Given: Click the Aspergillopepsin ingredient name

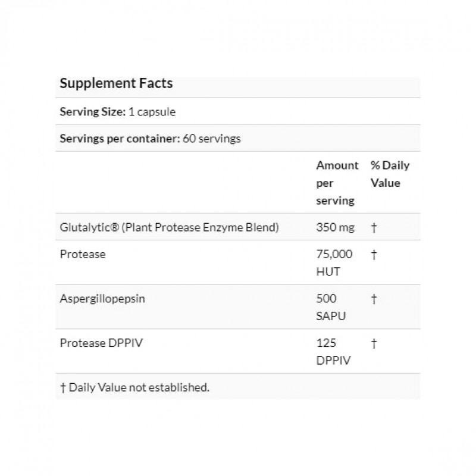Looking at the screenshot, I should coord(102,299).
